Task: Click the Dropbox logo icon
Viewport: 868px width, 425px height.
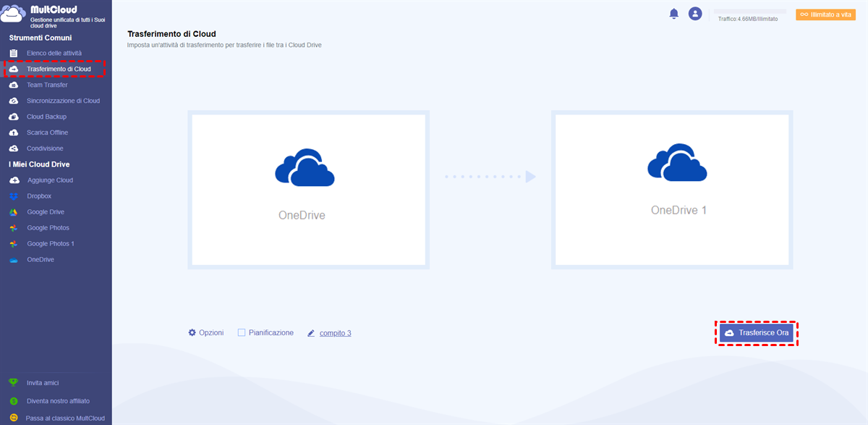Action: pyautogui.click(x=13, y=196)
